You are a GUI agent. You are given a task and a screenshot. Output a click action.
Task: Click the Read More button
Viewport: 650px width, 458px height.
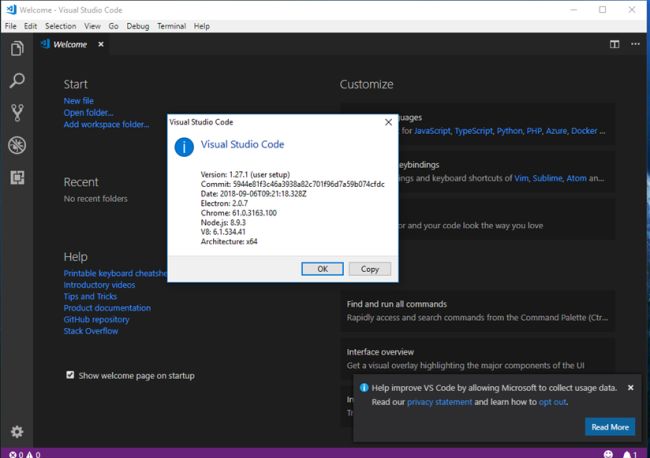coord(610,427)
